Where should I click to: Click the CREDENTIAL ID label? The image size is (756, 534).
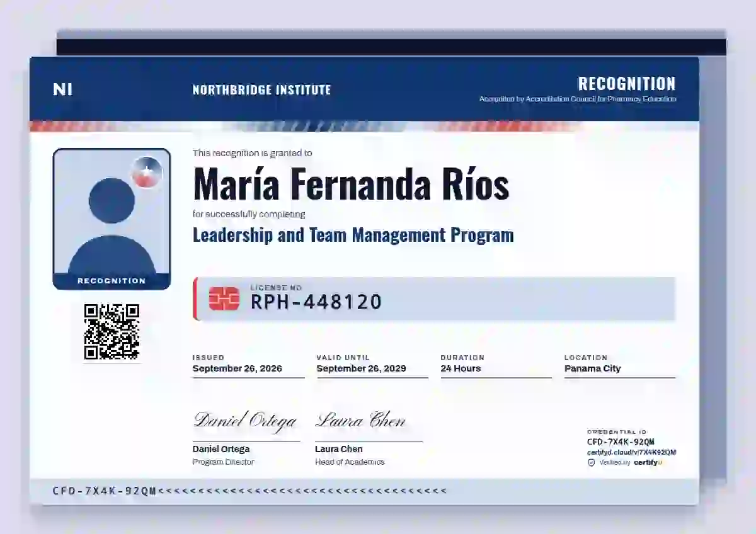(x=617, y=433)
